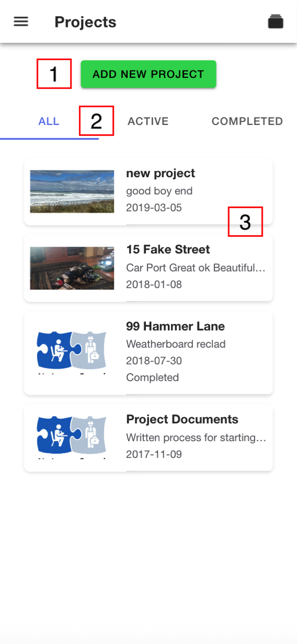Switch to the Active tab
Viewport: 297px width, 644px height.
[x=148, y=121]
